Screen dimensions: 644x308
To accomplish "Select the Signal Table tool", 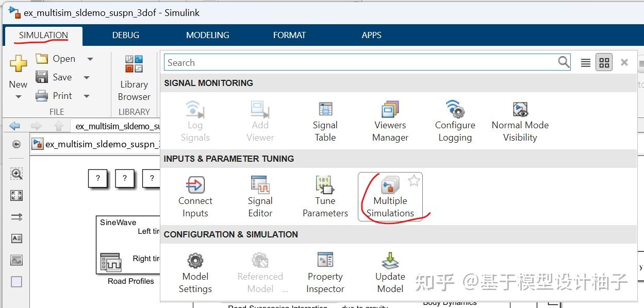I will tap(325, 121).
